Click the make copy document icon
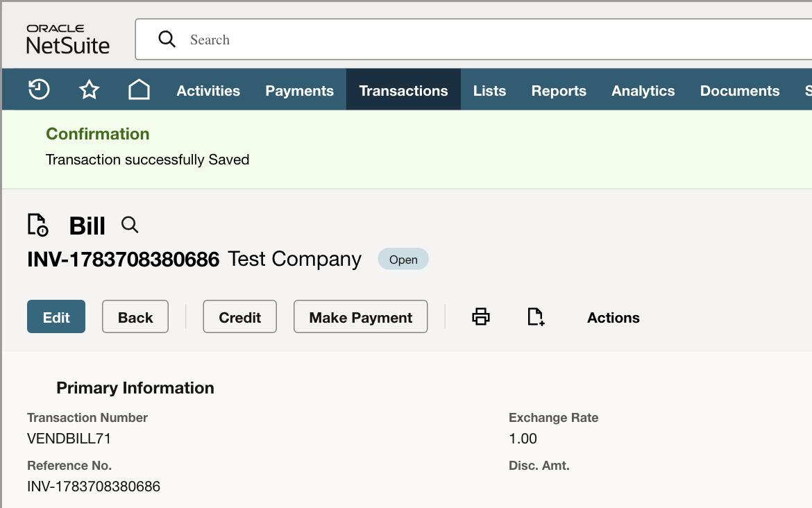Viewport: 812px width, 508px height. pyautogui.click(x=536, y=316)
